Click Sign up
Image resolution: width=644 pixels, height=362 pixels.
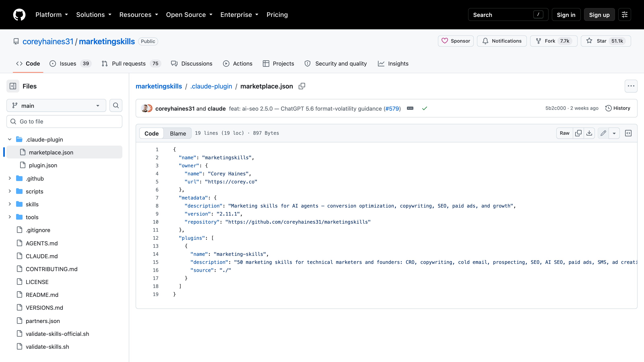599,15
